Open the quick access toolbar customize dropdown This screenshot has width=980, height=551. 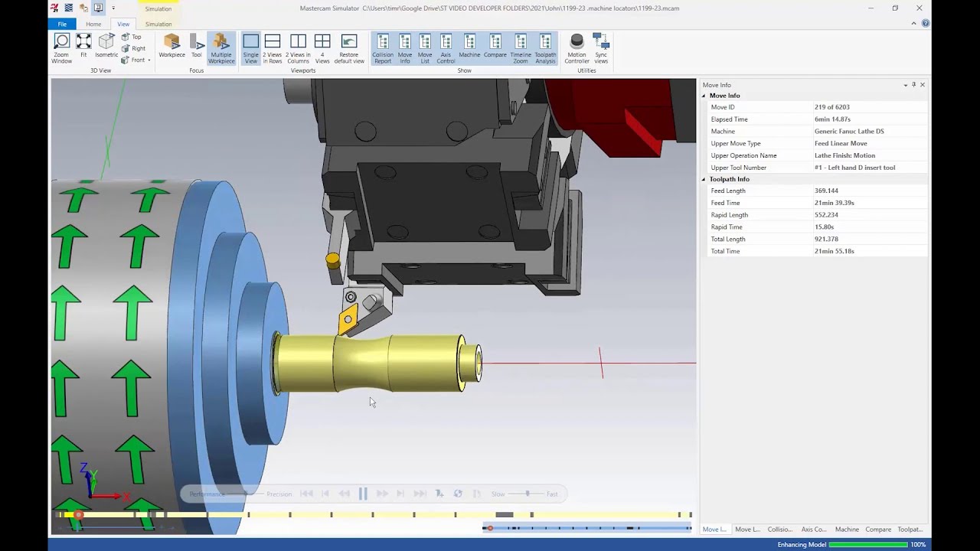[113, 8]
